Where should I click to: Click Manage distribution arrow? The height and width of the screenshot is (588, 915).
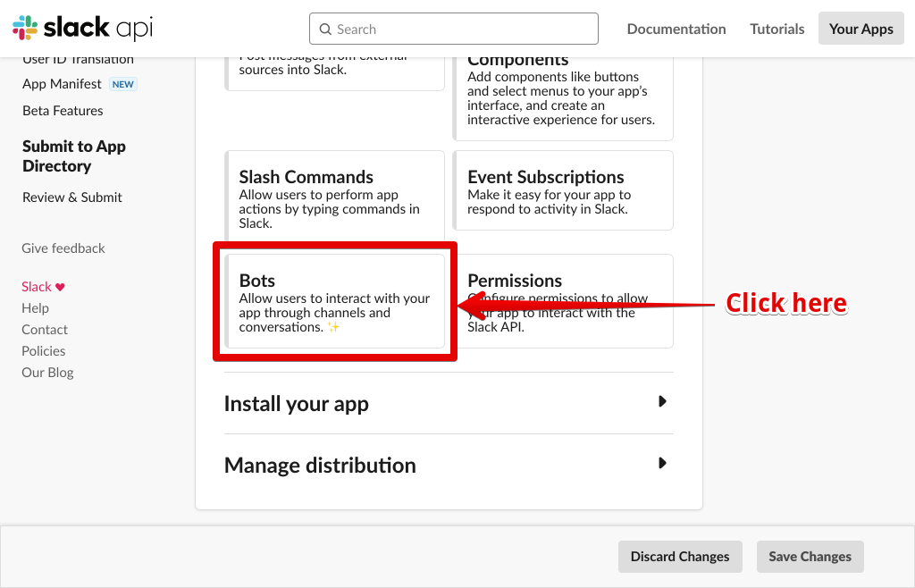click(662, 463)
